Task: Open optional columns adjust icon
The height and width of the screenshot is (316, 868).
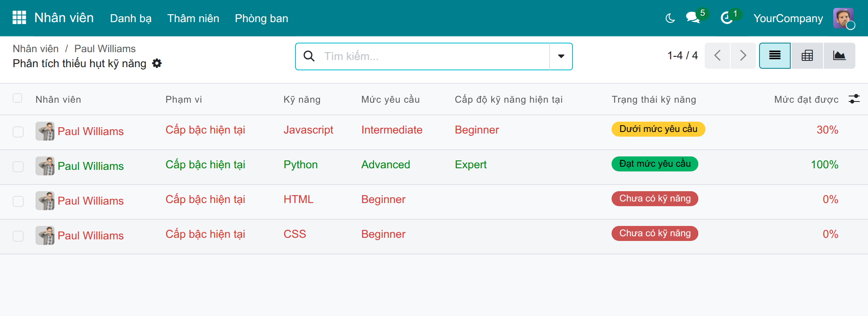Action: (854, 99)
